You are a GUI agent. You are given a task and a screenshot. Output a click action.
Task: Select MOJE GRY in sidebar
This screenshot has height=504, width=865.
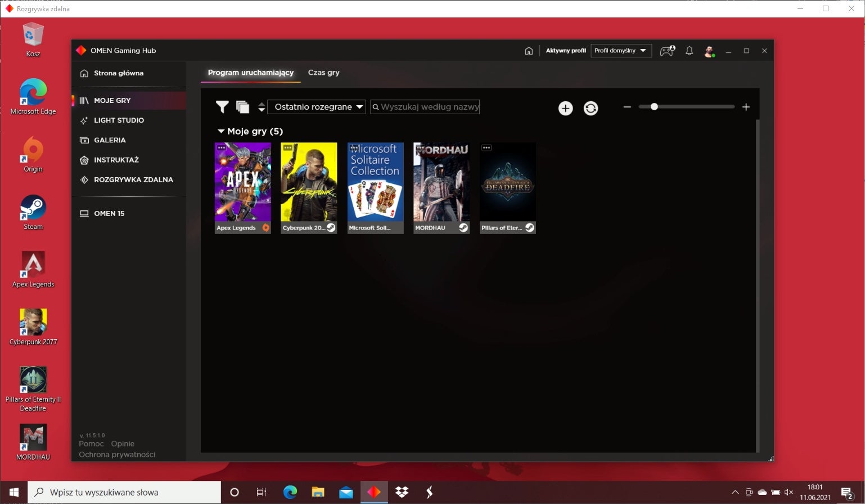[129, 100]
